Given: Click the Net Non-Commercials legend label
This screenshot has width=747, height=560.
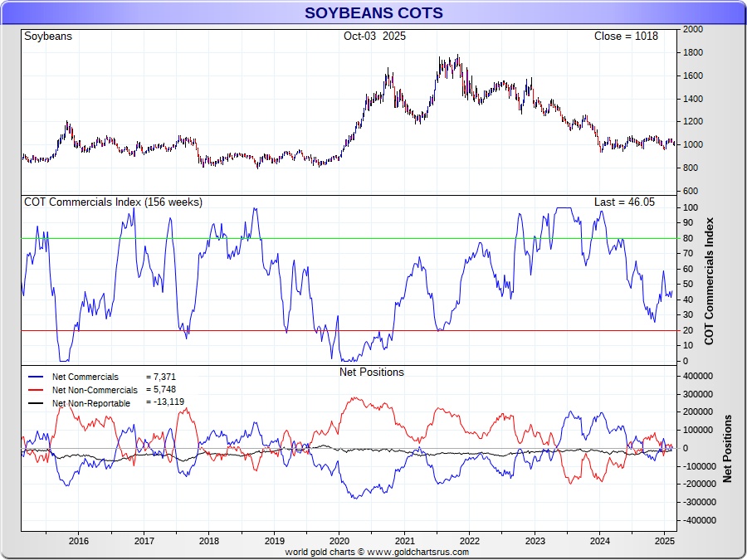Looking at the screenshot, I should [x=95, y=390].
